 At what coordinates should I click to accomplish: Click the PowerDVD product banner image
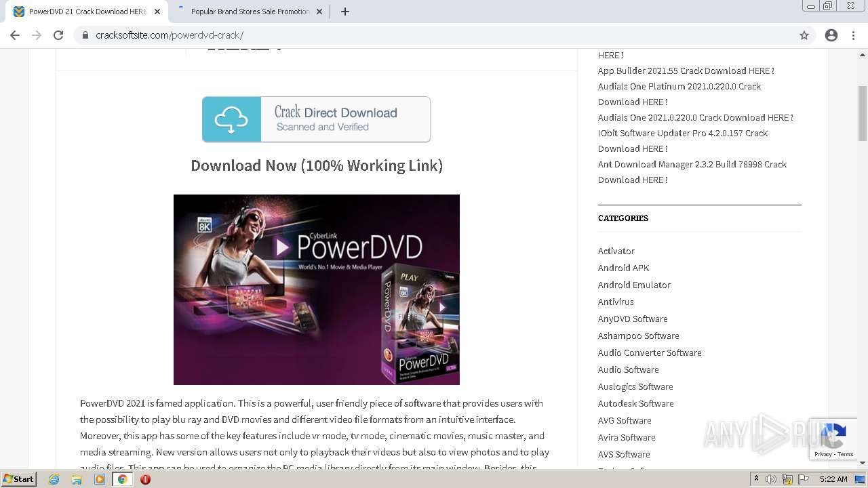pyautogui.click(x=317, y=289)
